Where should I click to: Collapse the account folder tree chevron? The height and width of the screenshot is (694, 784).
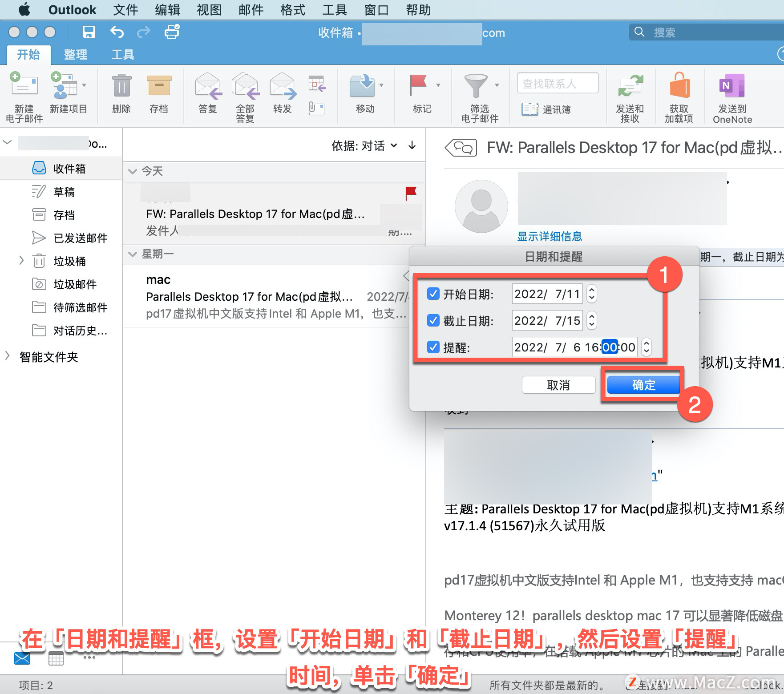coord(7,142)
